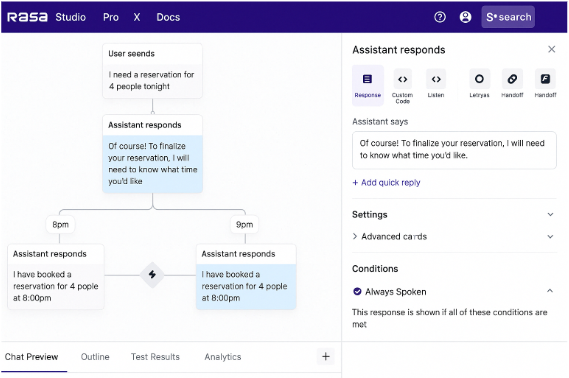Add a quick reply
The height and width of the screenshot is (378, 569).
(386, 182)
